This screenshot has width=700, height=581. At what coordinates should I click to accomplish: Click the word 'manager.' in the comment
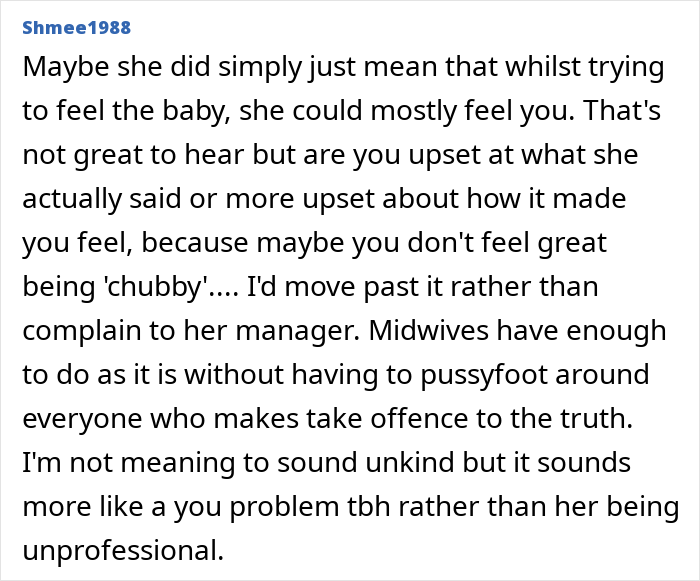pos(297,332)
